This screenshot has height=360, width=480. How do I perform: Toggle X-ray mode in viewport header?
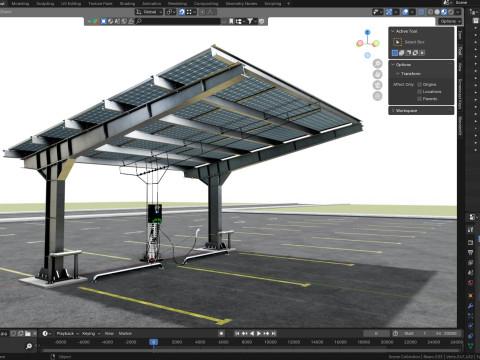421,12
